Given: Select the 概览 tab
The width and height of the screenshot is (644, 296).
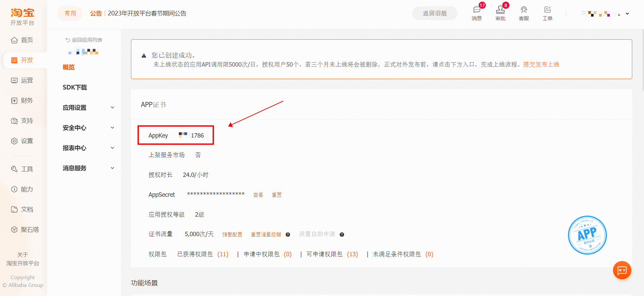Looking at the screenshot, I should click(x=69, y=67).
